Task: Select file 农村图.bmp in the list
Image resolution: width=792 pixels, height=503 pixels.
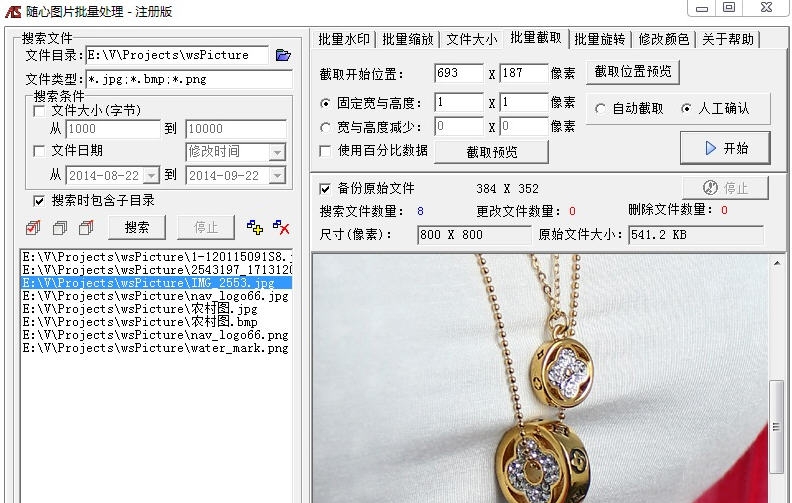Action: click(x=157, y=322)
